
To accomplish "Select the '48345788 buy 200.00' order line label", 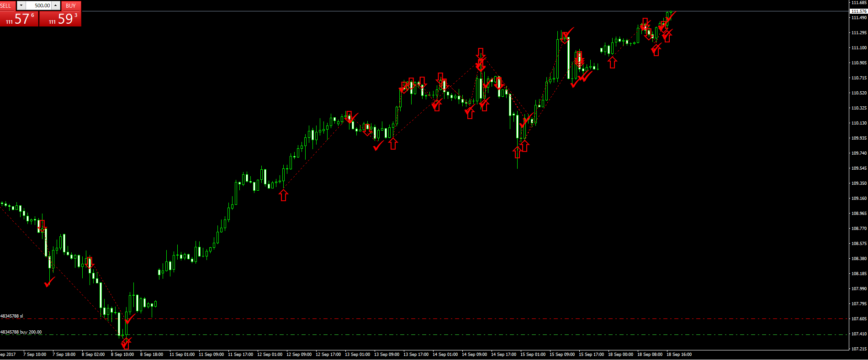I will point(21,332).
